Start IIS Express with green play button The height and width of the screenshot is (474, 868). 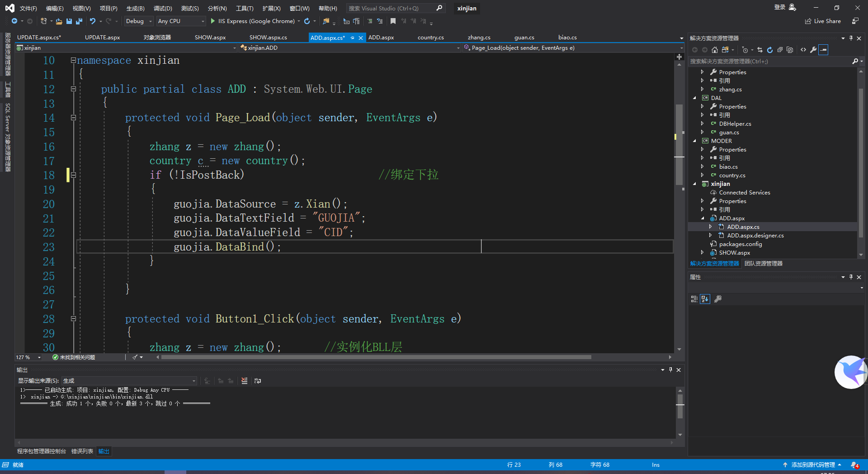213,21
